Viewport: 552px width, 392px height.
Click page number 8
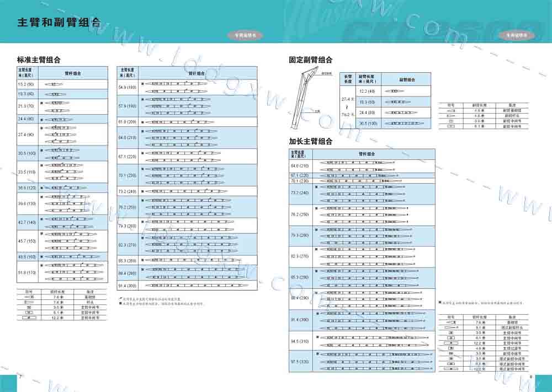click(531, 377)
